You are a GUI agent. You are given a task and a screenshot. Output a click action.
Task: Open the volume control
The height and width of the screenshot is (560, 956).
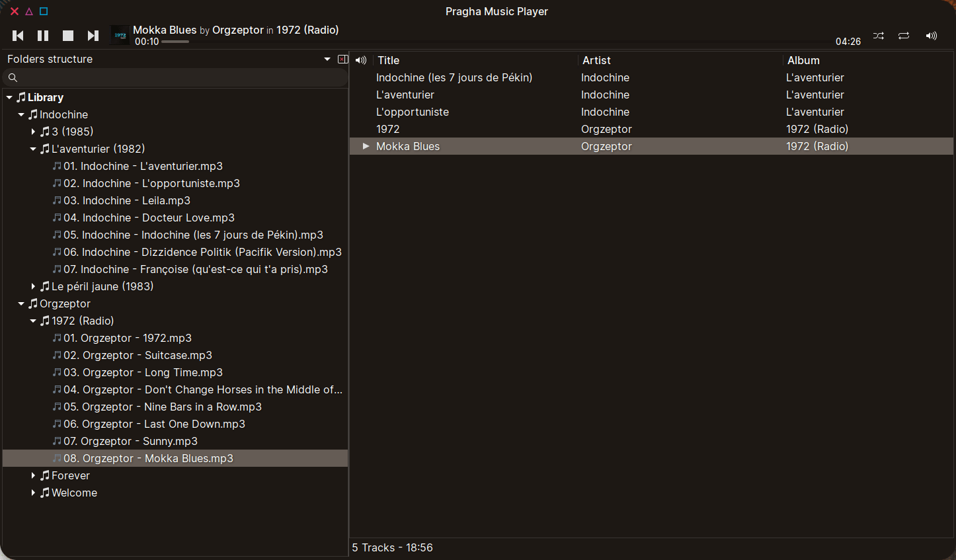(x=931, y=36)
